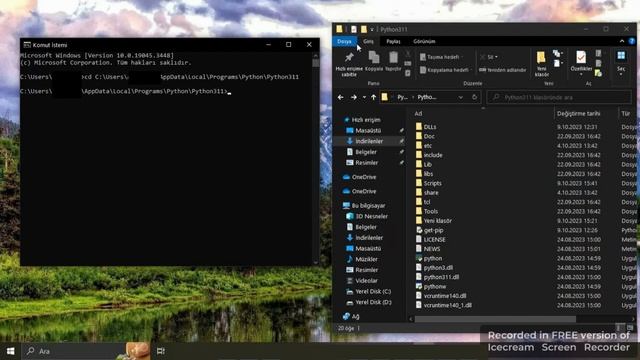Select the pythonw file
Screen dimensions: 640x360
click(x=431, y=287)
